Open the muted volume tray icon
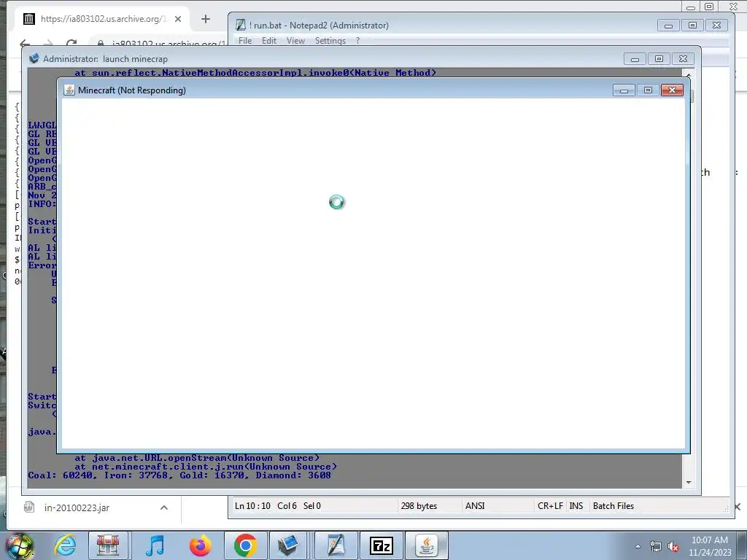The height and width of the screenshot is (560, 747). (673, 546)
